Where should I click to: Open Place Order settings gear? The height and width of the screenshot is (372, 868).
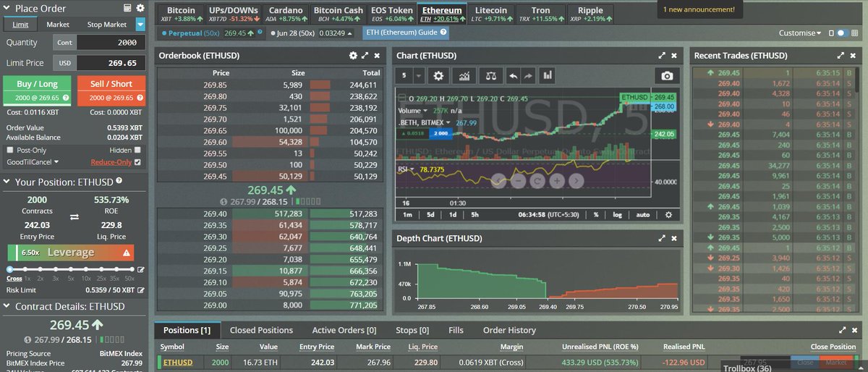[x=140, y=9]
